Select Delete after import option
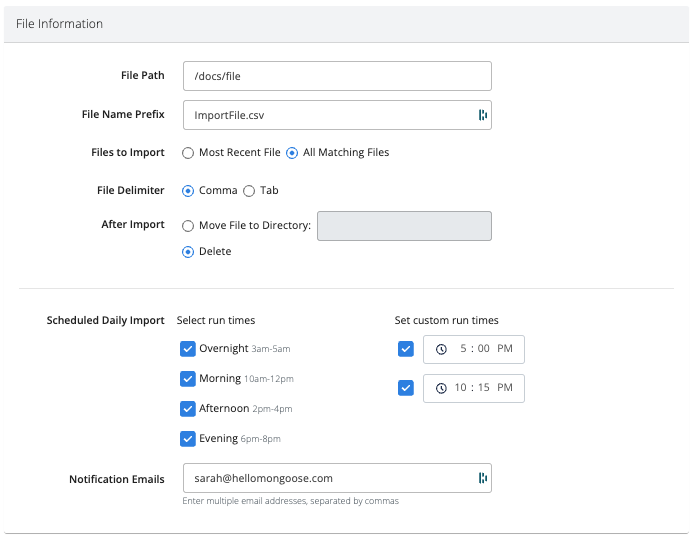This screenshot has width=695, height=540. (x=188, y=252)
